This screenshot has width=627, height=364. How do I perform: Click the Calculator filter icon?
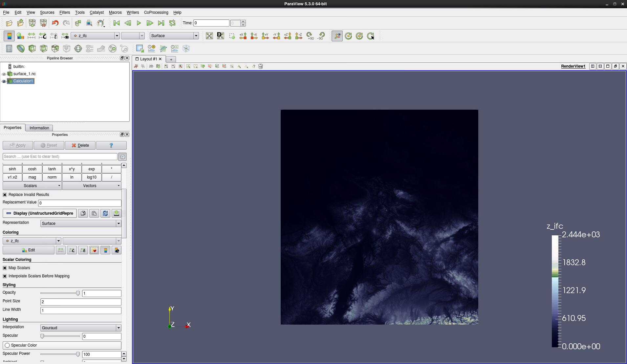coord(9,49)
